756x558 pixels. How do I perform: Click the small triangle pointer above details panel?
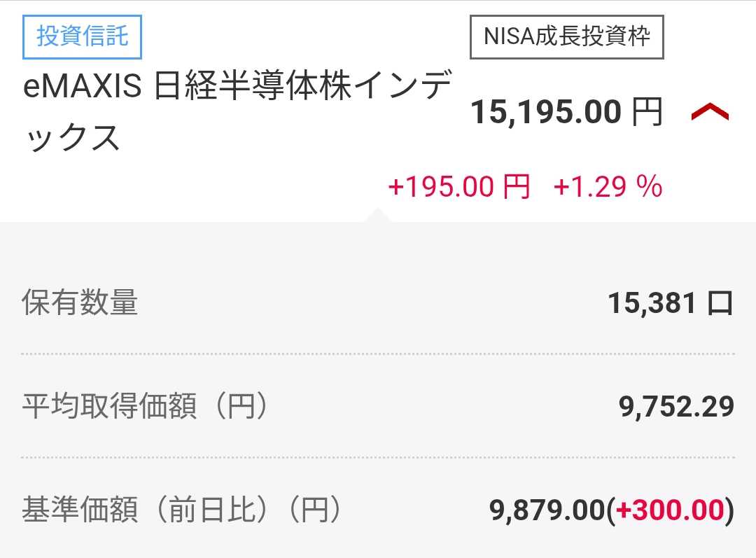377,214
